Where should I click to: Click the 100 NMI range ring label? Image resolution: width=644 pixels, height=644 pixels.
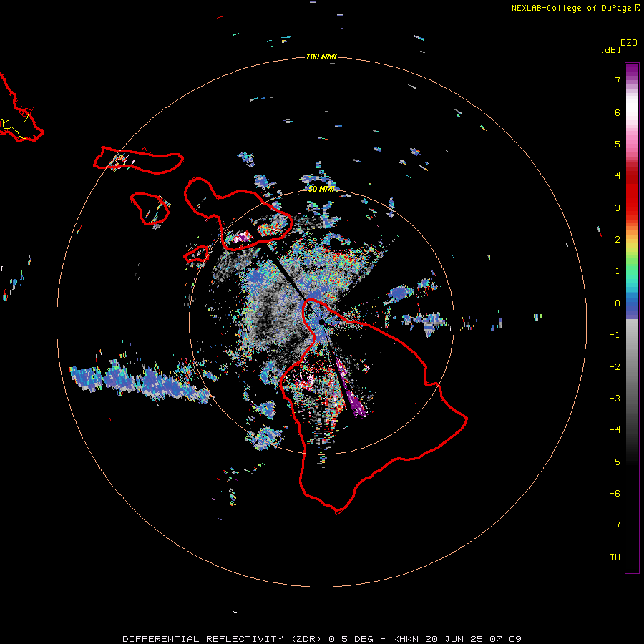coord(321,57)
